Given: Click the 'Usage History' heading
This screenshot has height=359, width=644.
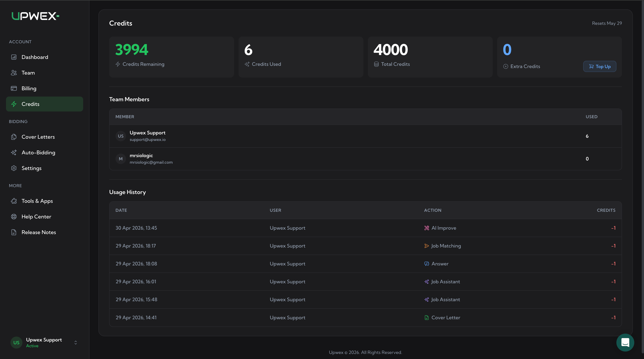Looking at the screenshot, I should pyautogui.click(x=127, y=192).
